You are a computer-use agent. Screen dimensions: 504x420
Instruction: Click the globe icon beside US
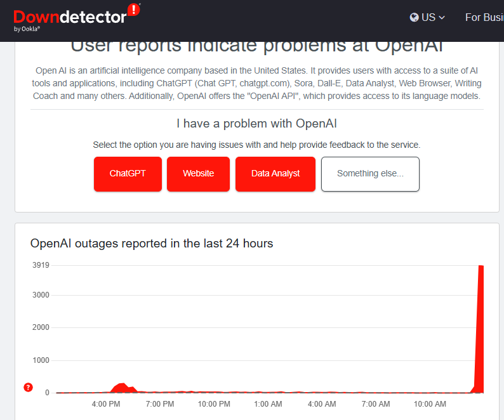click(414, 17)
